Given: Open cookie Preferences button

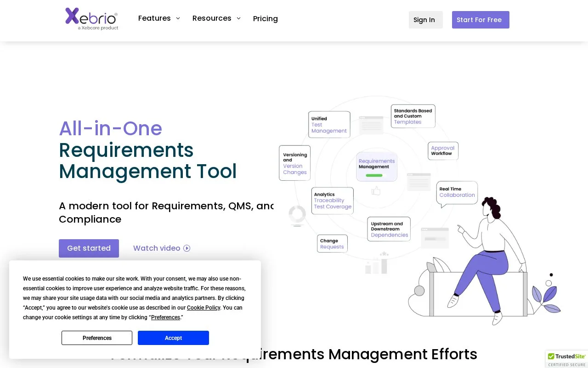Looking at the screenshot, I should tap(97, 338).
